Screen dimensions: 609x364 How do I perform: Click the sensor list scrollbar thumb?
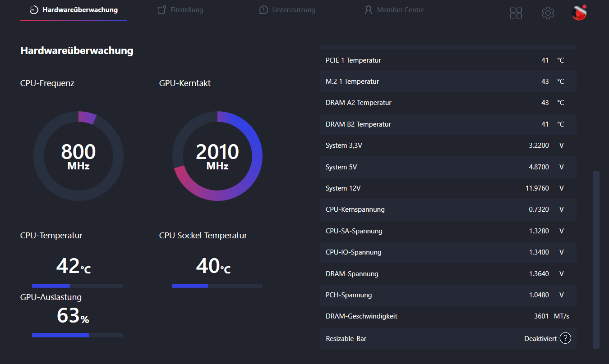(x=596, y=259)
